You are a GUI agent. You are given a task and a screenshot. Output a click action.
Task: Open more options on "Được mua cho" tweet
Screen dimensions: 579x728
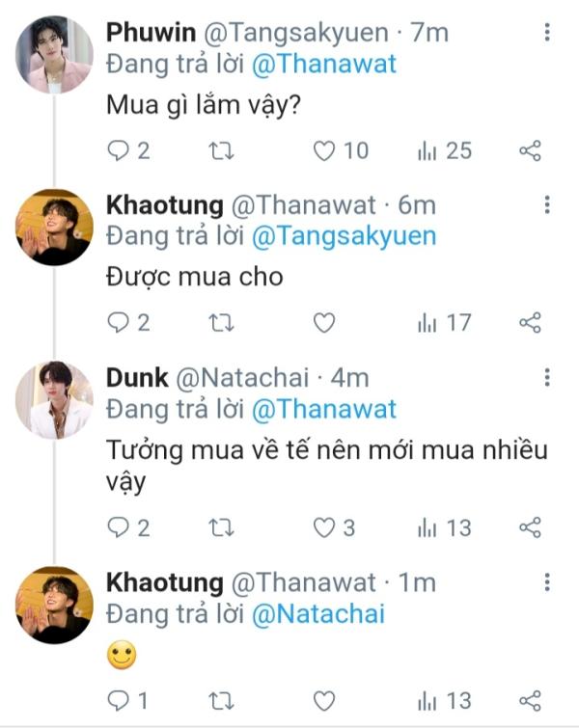pos(547,205)
